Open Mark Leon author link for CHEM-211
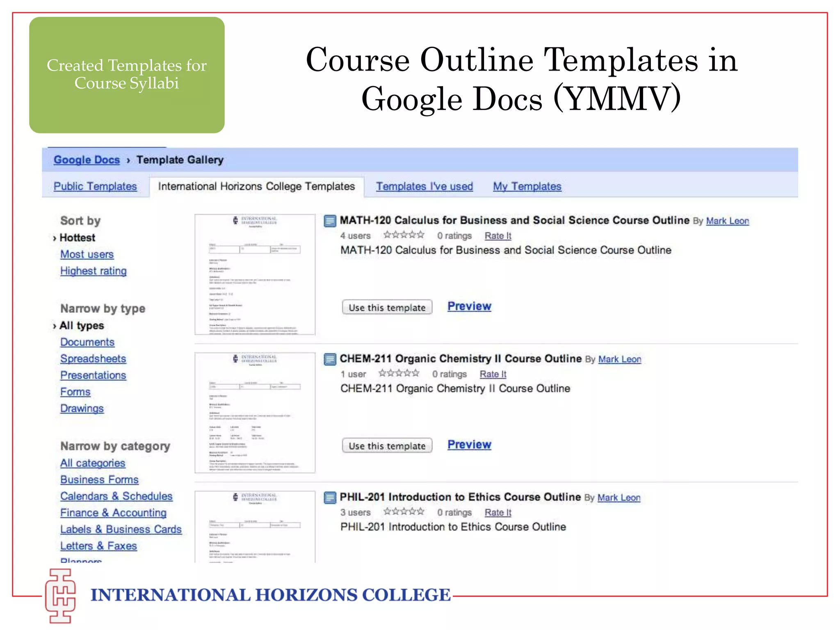The image size is (840, 630). [619, 359]
